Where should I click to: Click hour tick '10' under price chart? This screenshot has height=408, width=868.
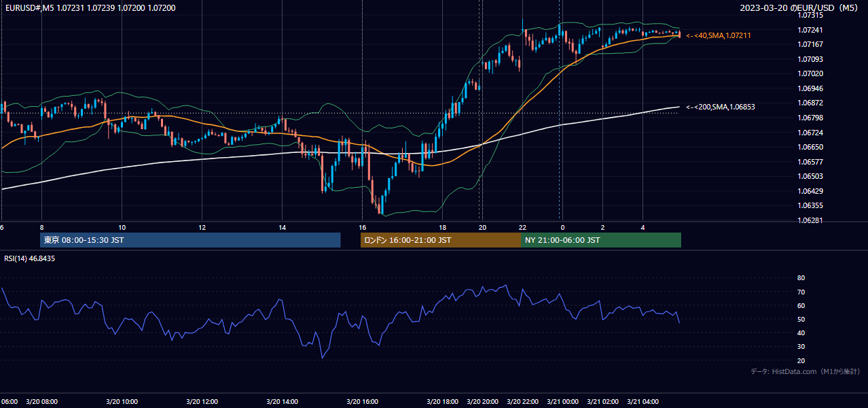click(122, 227)
